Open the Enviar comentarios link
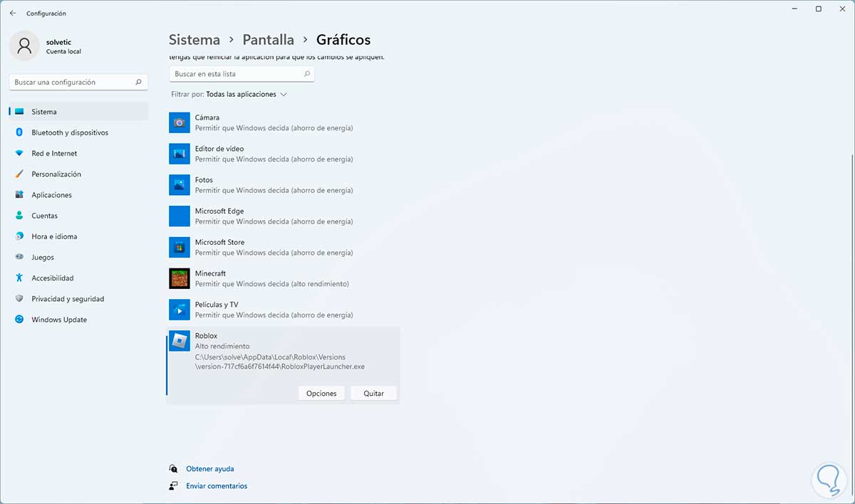 tap(217, 486)
